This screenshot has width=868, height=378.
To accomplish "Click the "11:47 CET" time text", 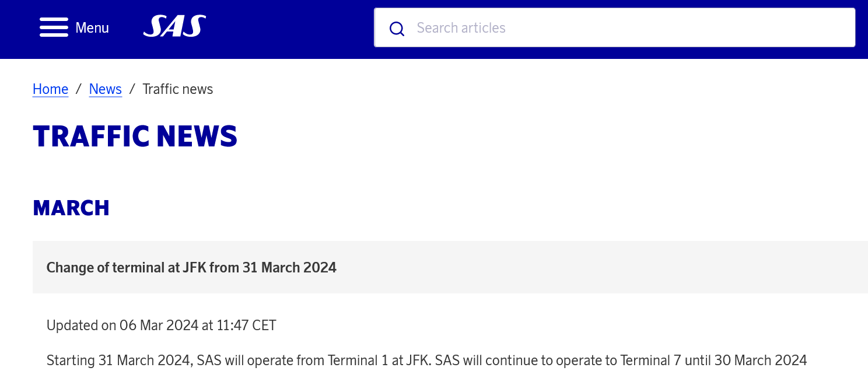I will (246, 325).
